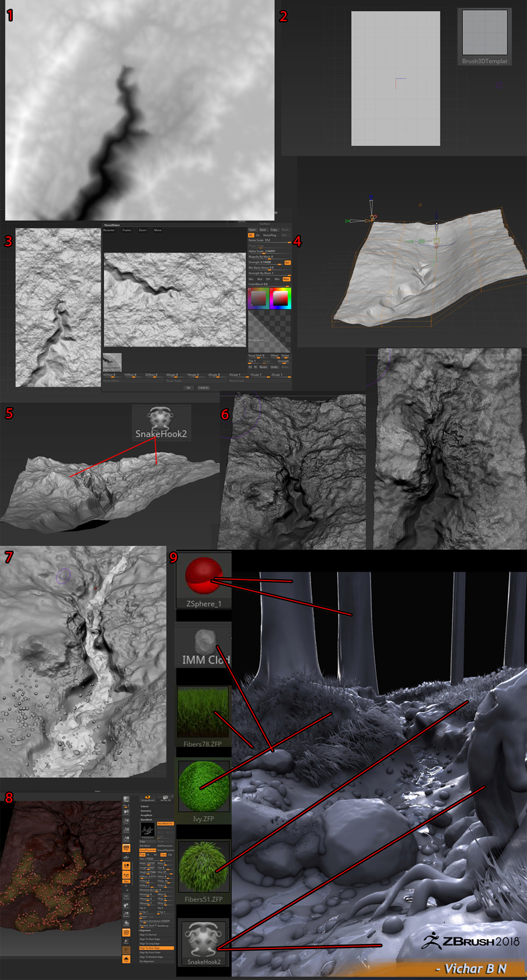Click the Undo button in NoiseMaker
Viewport: 527px width, 980px height.
click(x=274, y=367)
